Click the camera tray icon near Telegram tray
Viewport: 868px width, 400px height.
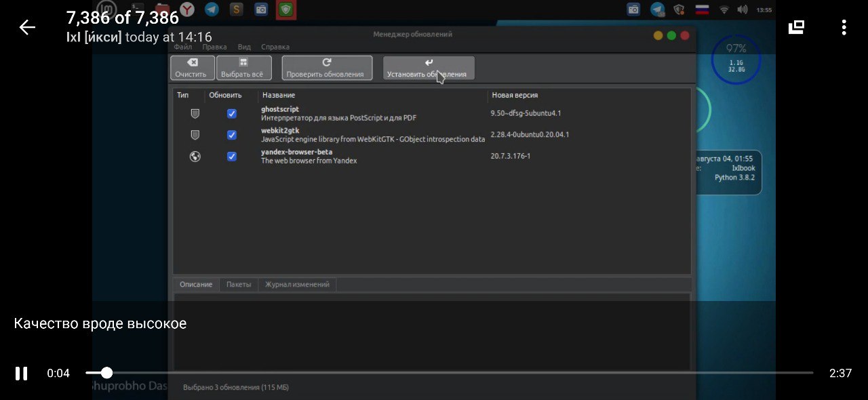pos(633,9)
